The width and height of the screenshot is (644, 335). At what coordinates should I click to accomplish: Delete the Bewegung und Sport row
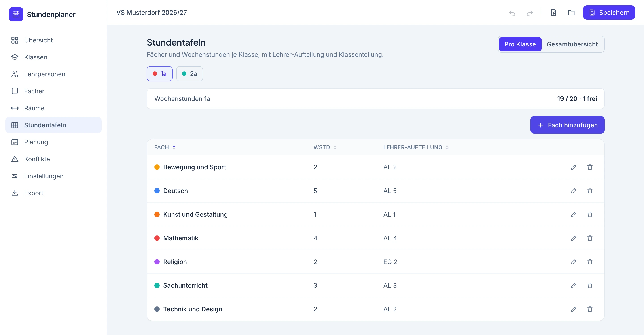(x=590, y=167)
